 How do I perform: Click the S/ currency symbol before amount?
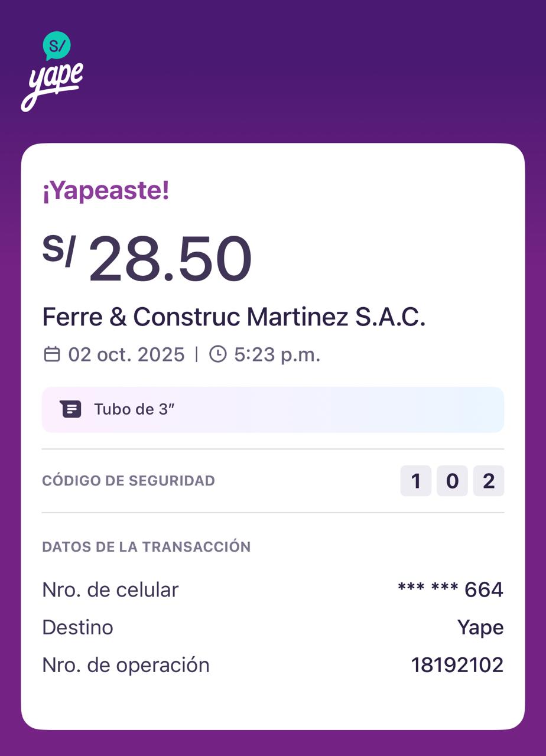(58, 250)
